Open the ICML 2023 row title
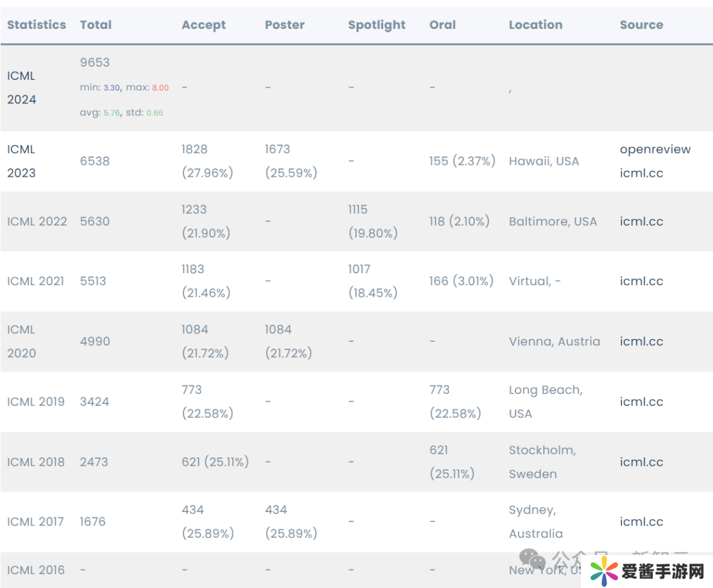Viewport: 713px width, 588px height. pos(21,161)
